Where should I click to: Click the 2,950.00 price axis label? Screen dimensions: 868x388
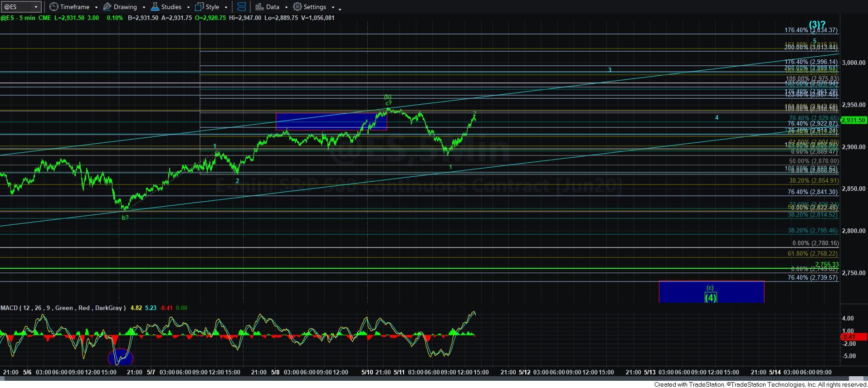tap(853, 105)
